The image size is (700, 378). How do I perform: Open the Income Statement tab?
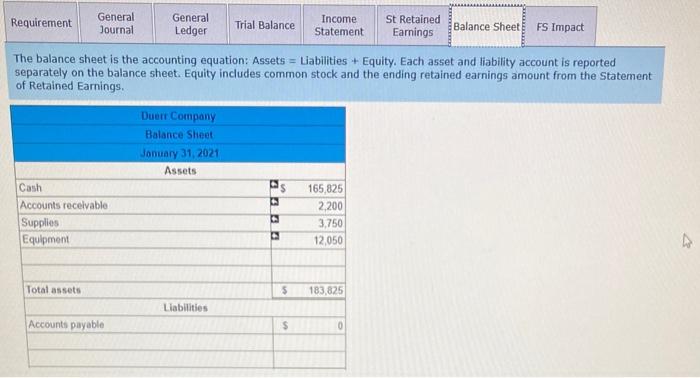339,25
